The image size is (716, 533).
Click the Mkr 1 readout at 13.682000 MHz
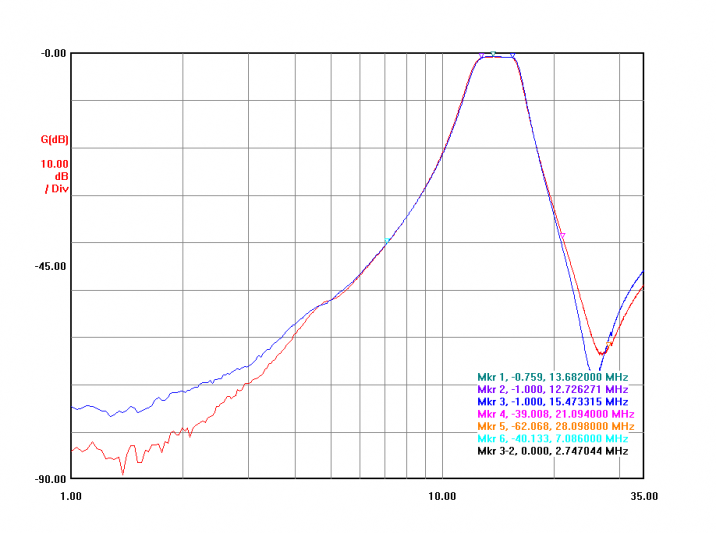[x=552, y=376]
